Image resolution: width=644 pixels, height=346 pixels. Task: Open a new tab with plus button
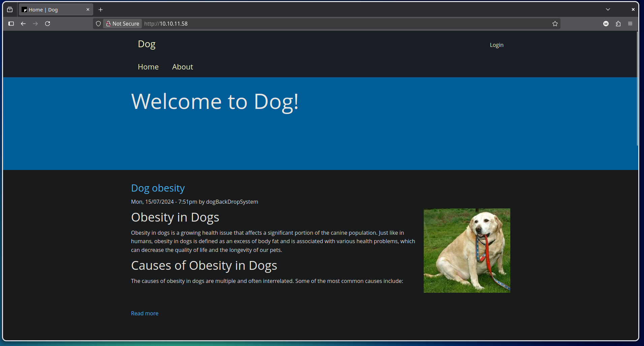pos(100,10)
